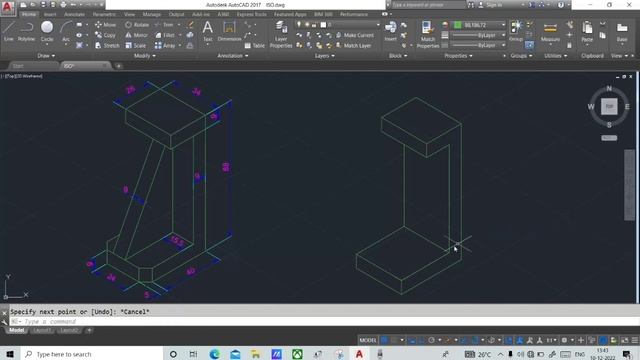Click Sign In button
This screenshot has width=640, height=360.
(x=490, y=5)
